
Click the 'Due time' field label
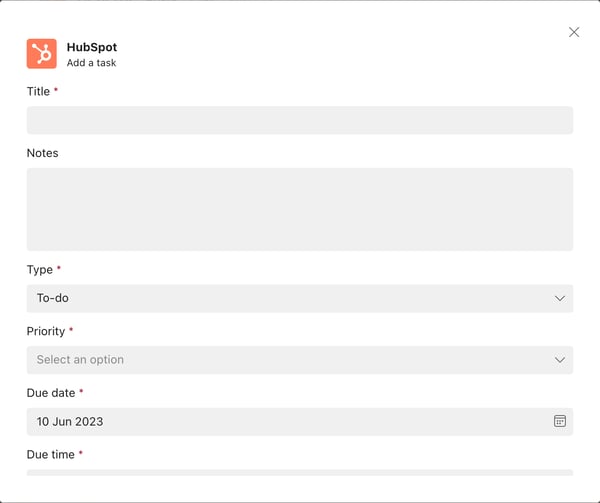[51, 454]
